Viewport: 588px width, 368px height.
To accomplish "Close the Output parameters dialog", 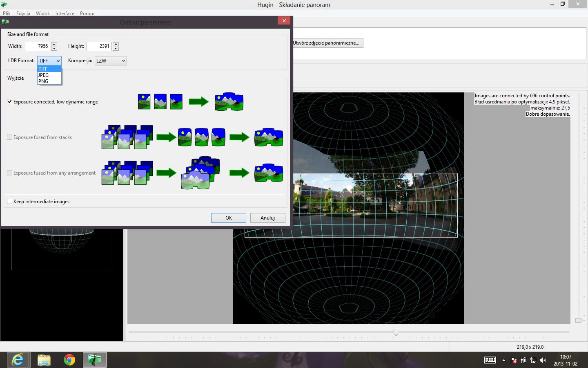I will click(x=284, y=20).
